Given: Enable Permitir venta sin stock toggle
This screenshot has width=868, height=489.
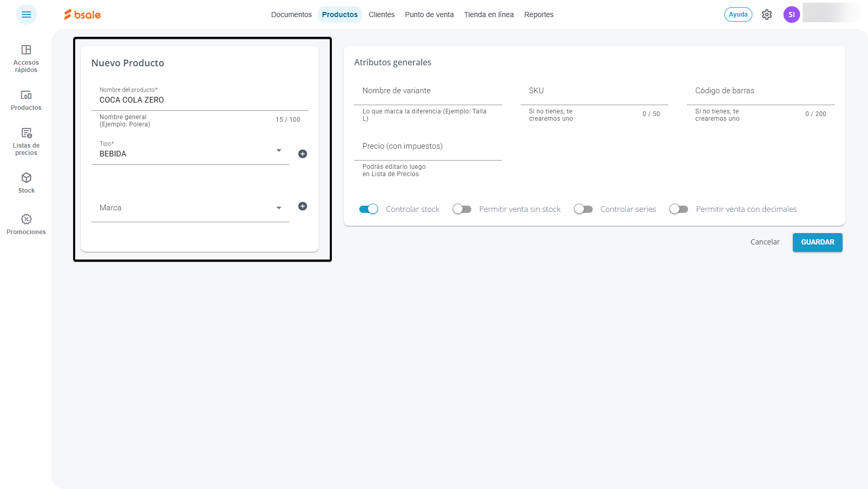Looking at the screenshot, I should pyautogui.click(x=461, y=209).
